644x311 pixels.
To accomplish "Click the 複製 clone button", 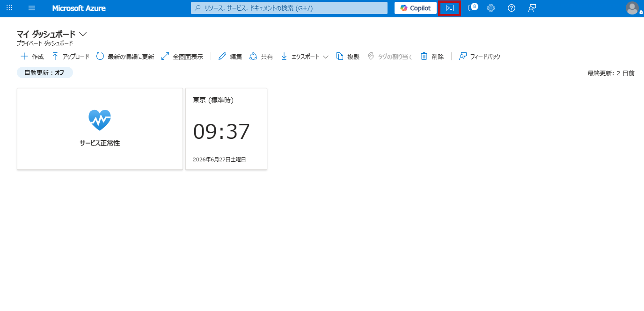I will click(x=348, y=57).
